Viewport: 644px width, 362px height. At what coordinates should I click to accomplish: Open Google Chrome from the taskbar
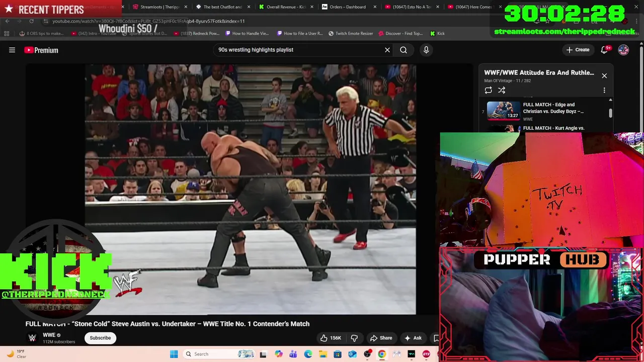[382, 354]
